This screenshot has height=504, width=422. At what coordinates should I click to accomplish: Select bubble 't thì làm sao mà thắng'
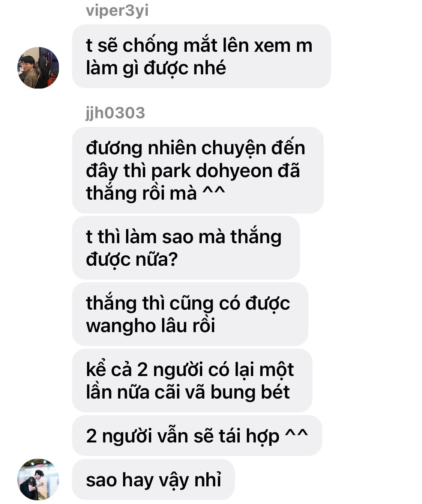186,248
